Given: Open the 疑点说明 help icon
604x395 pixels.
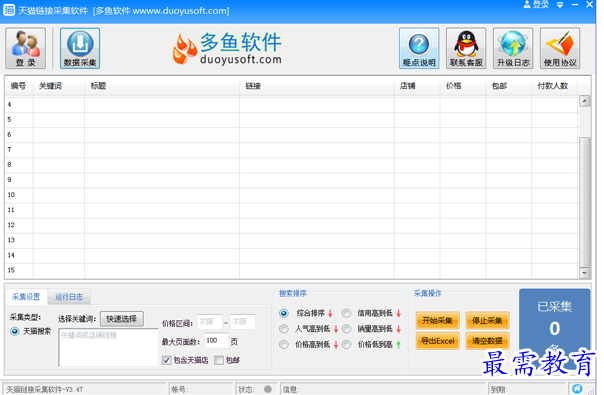Looking at the screenshot, I should [x=419, y=48].
